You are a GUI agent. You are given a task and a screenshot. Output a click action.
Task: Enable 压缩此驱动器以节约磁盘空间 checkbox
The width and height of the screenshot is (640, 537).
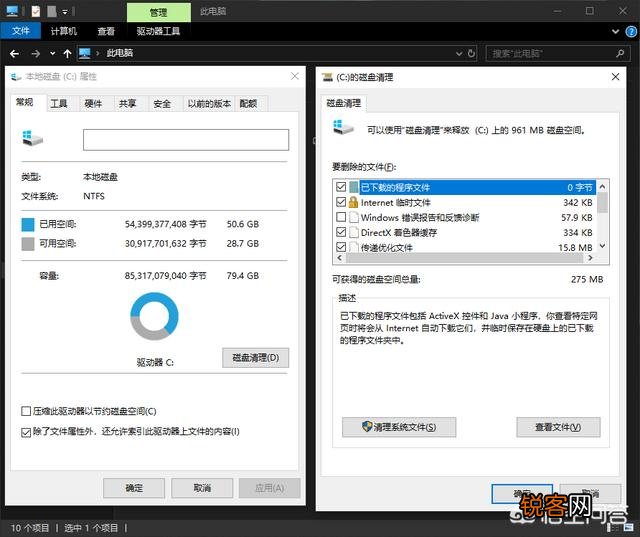[x=26, y=411]
